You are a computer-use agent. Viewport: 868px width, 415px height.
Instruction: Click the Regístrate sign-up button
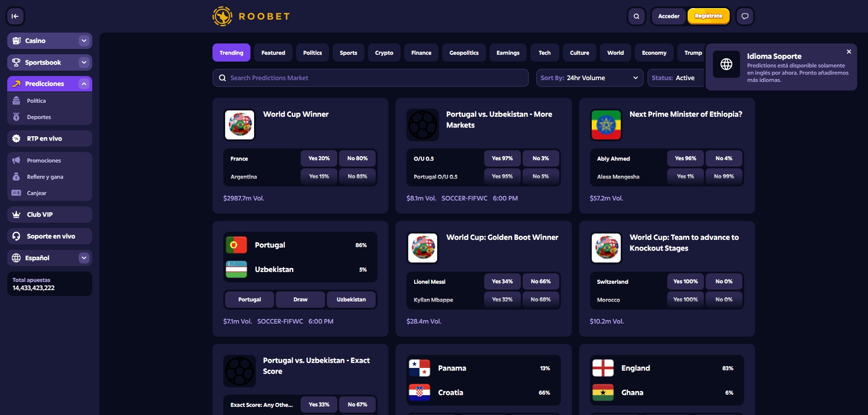pyautogui.click(x=708, y=16)
